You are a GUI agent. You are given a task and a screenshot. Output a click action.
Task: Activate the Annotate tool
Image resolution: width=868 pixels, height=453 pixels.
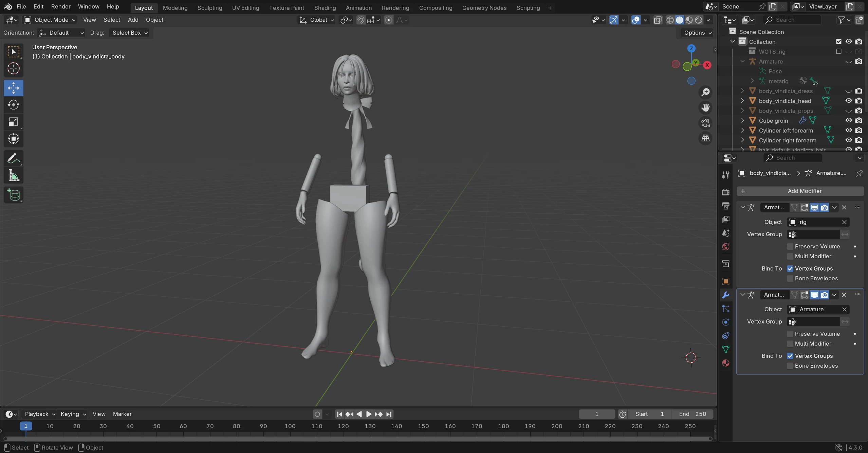pos(13,158)
